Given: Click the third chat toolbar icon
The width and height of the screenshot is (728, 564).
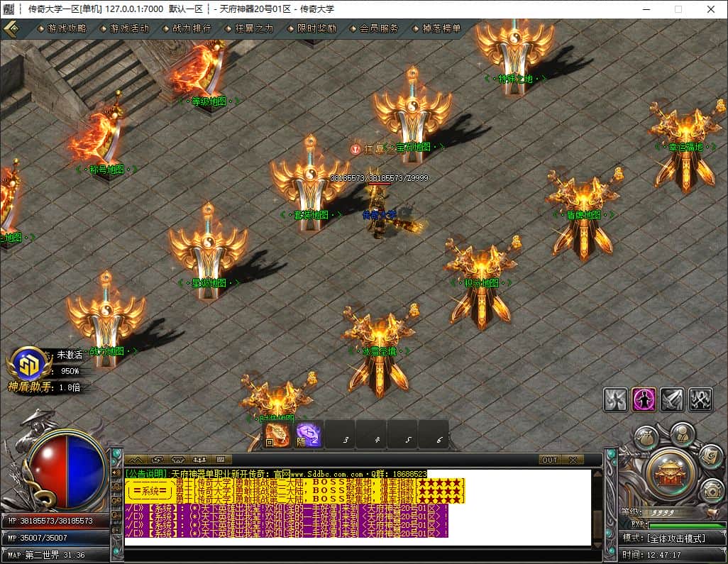Looking at the screenshot, I should point(178,460).
